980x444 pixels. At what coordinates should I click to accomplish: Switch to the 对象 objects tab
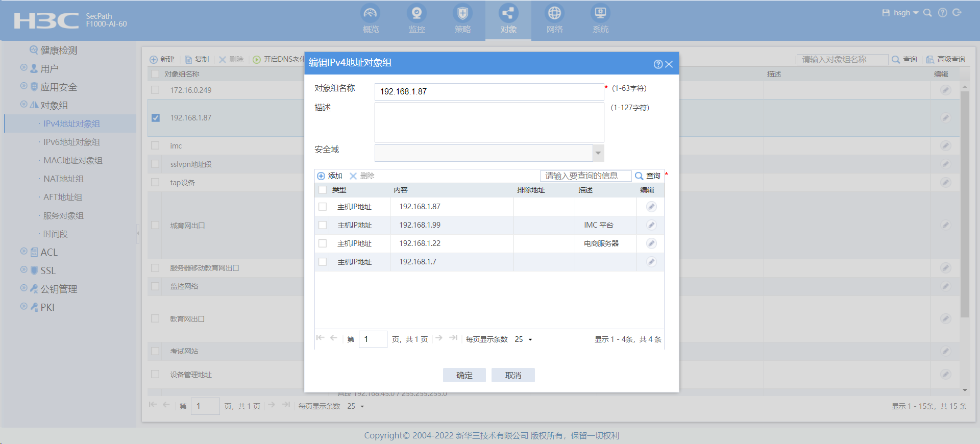pyautogui.click(x=508, y=19)
